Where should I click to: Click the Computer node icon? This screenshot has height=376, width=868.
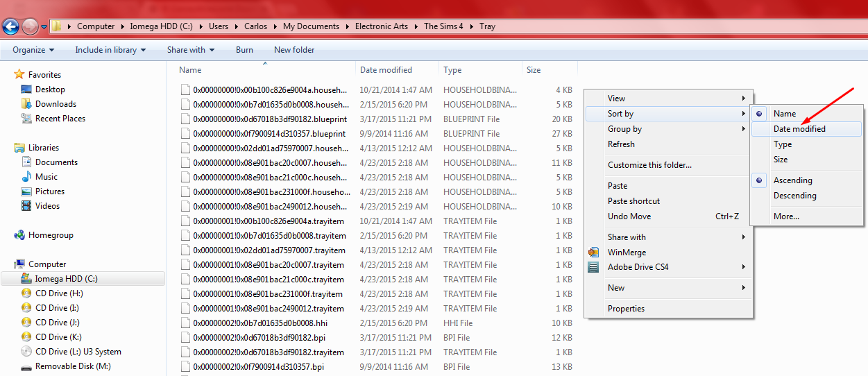tap(19, 264)
